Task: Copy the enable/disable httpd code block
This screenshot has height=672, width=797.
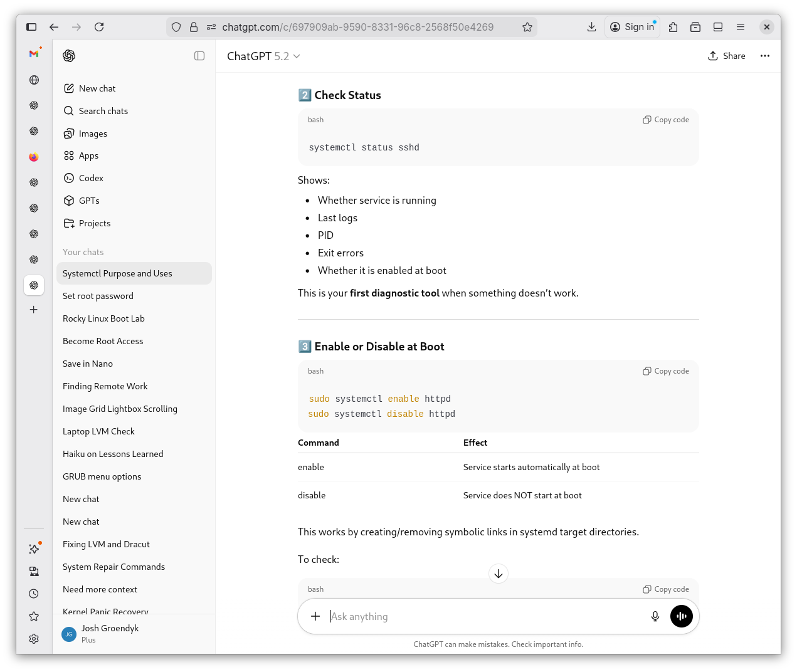Action: click(x=666, y=371)
